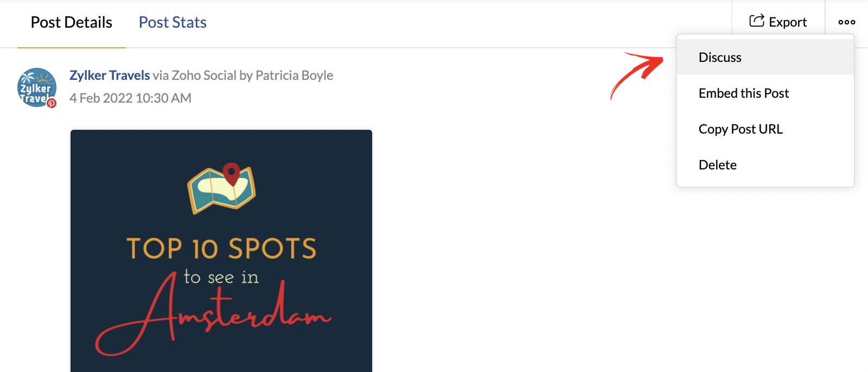Click the via Zoho Social by Patricia Boyle text

(242, 75)
